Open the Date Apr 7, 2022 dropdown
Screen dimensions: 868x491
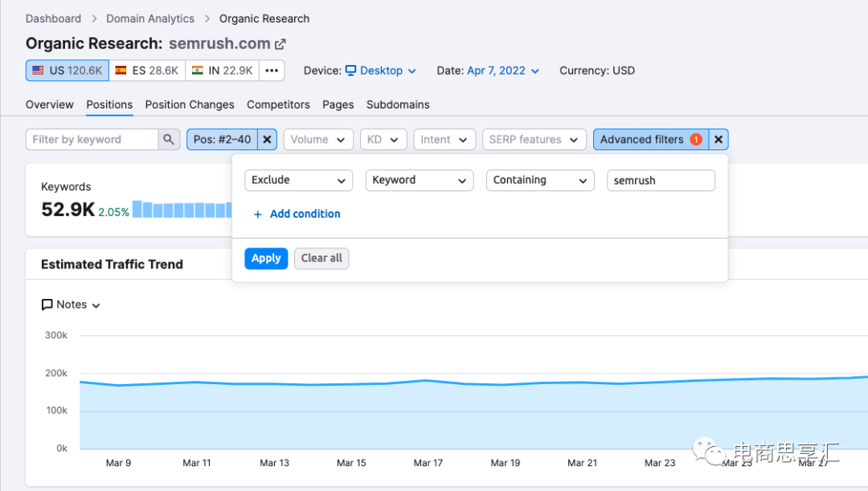pos(502,71)
